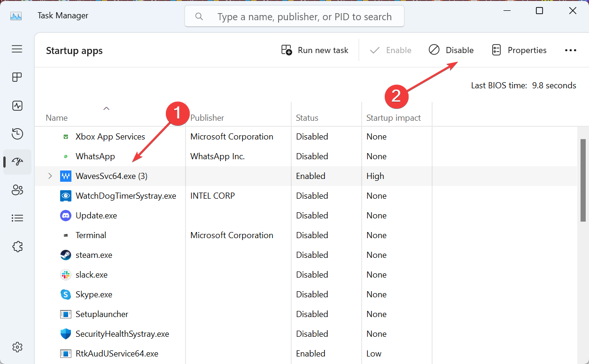Expand the WavesSvc64.exe group
Viewport: 589px width, 364px height.
pos(50,176)
